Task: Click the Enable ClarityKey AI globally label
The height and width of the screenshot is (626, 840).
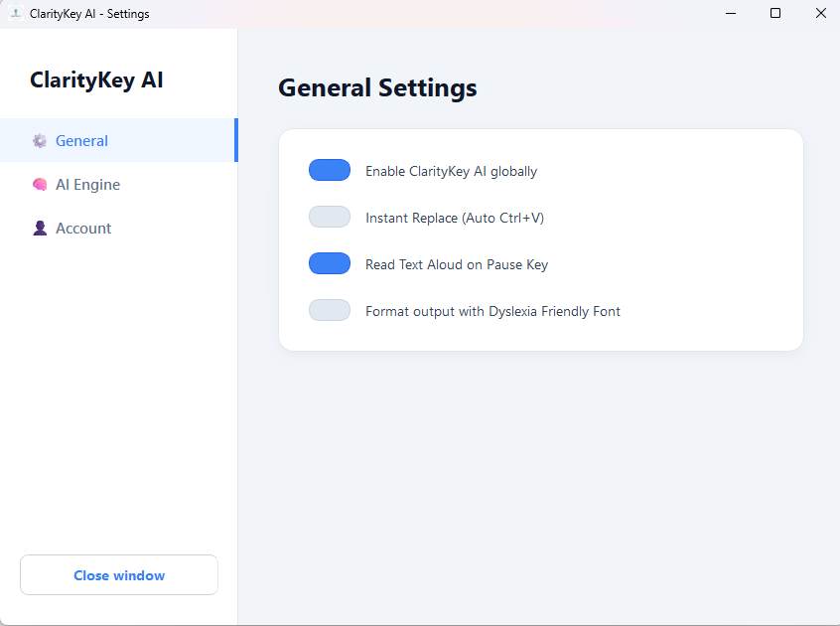Action: pyautogui.click(x=451, y=170)
